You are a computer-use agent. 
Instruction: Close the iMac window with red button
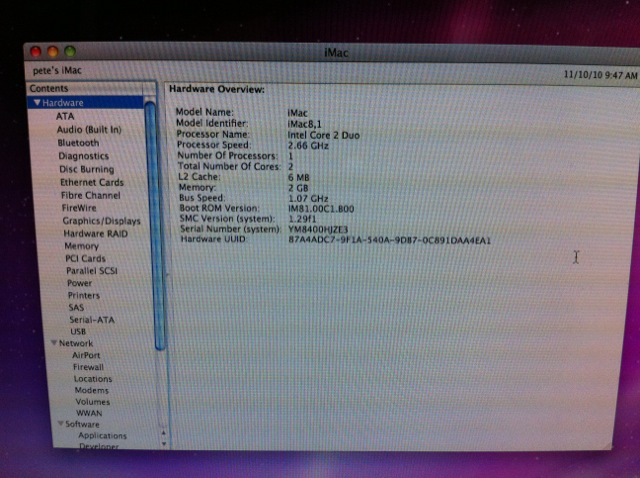point(36,52)
